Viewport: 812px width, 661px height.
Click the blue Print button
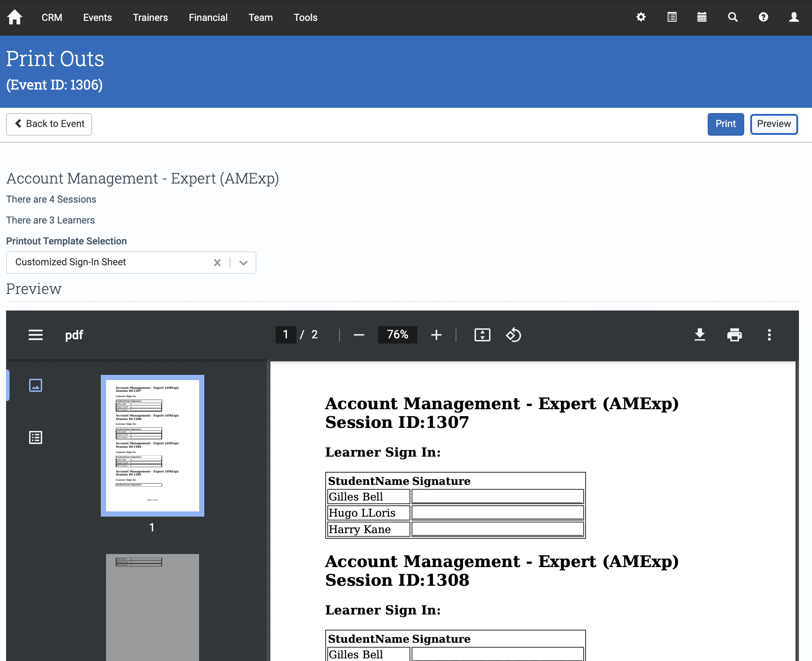point(726,124)
